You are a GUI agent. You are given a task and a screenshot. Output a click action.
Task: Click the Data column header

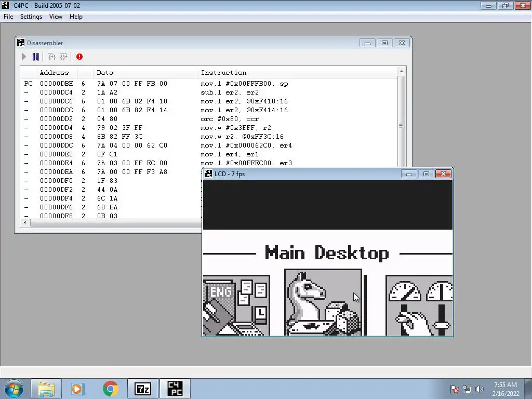[145, 73]
